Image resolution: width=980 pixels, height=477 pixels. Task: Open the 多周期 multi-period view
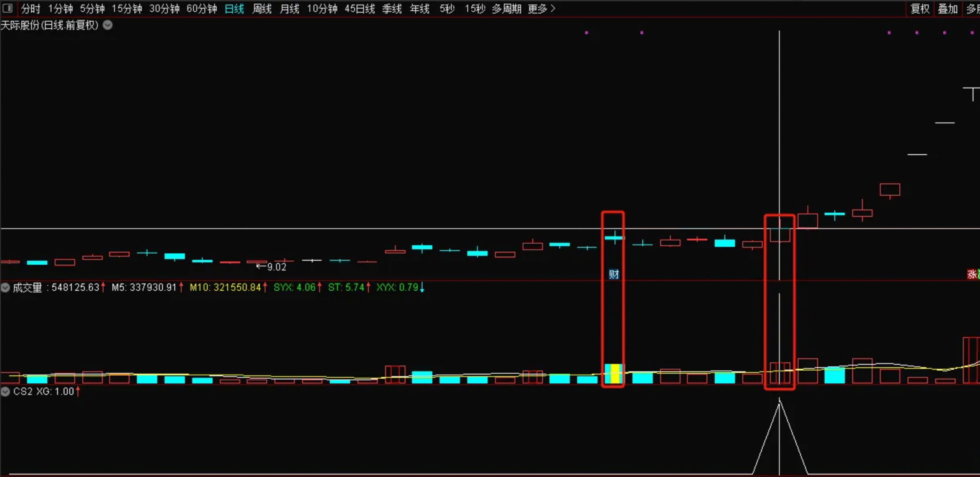click(x=506, y=8)
